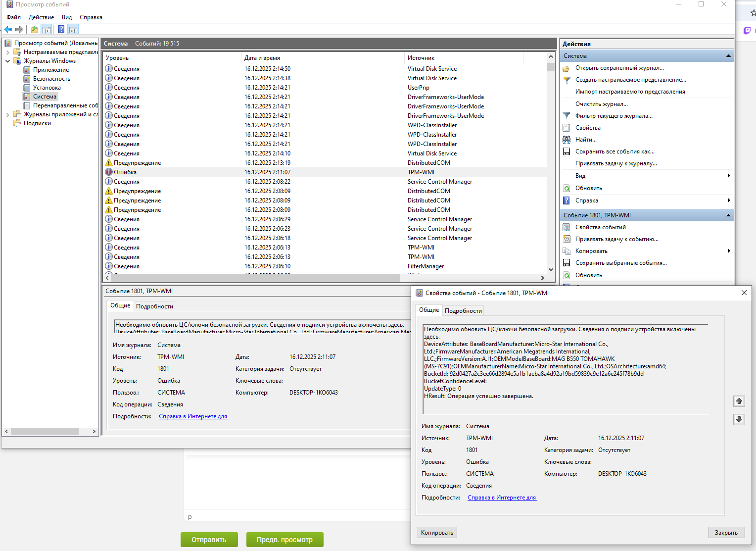Screen dimensions: 756x551
Task: Toggle the action pane toolbar icon
Action: coord(73,30)
